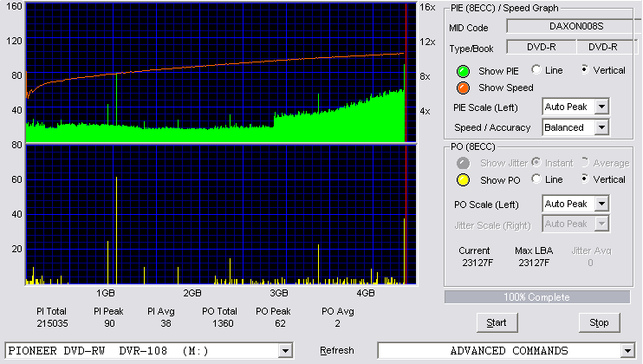Toggle the green Show PIE indicator
Screen dimensions: 643x364
[463, 71]
